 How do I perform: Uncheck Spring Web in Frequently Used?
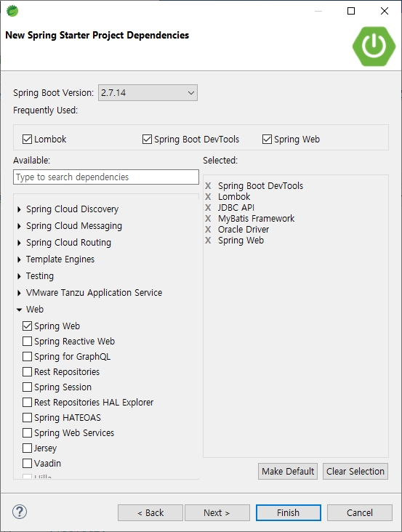(x=267, y=139)
